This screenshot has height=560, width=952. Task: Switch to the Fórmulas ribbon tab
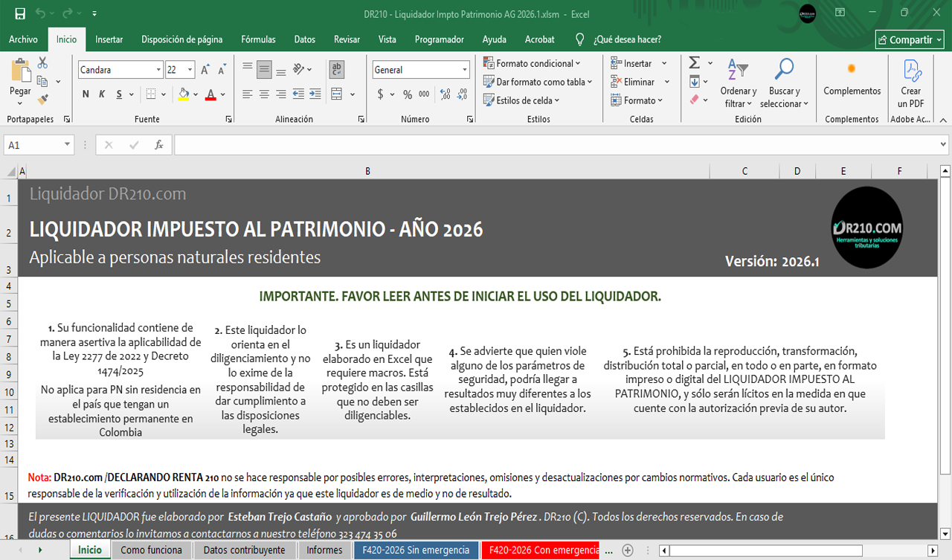[258, 39]
